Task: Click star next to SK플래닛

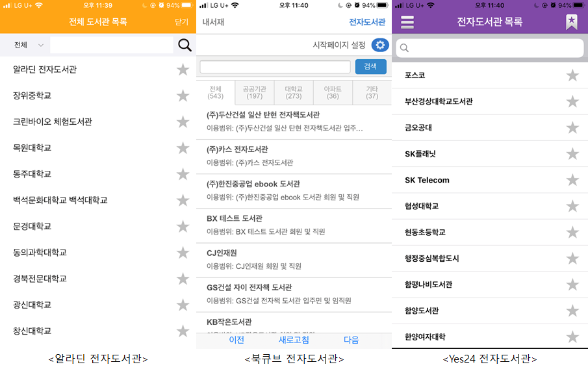Action: click(x=572, y=154)
